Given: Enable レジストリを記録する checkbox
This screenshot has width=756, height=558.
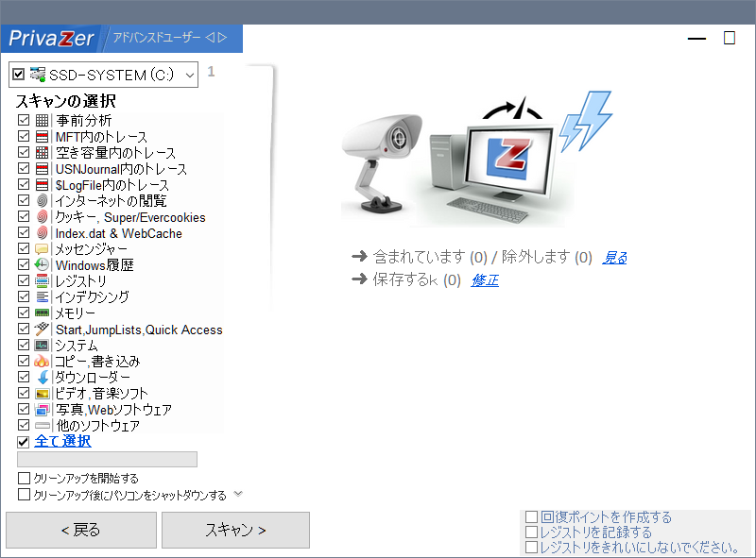Looking at the screenshot, I should click(x=531, y=532).
